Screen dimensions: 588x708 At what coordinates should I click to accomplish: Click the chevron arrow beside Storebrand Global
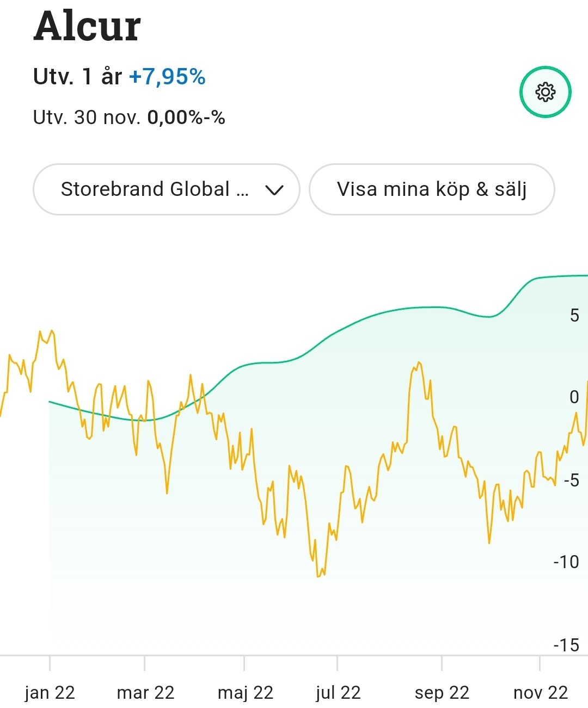click(x=274, y=190)
